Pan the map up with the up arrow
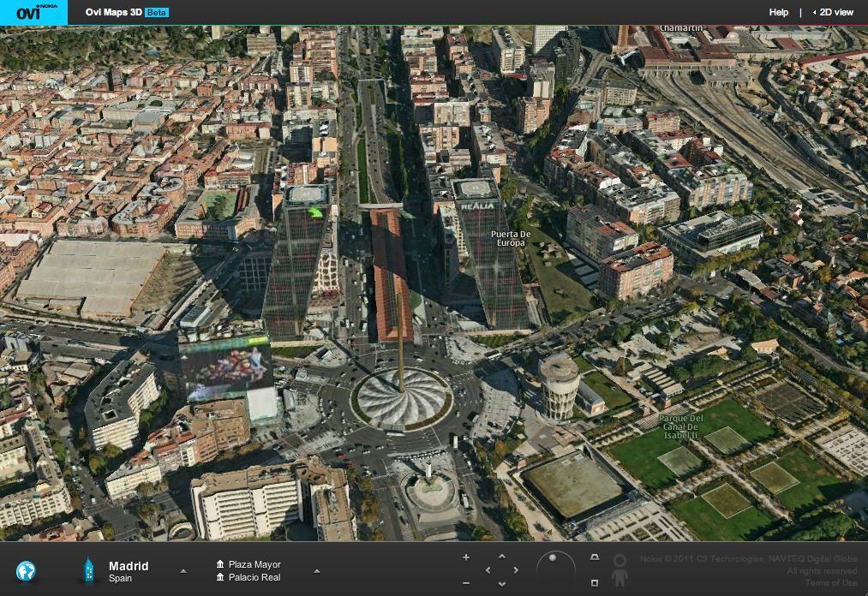 tap(502, 557)
